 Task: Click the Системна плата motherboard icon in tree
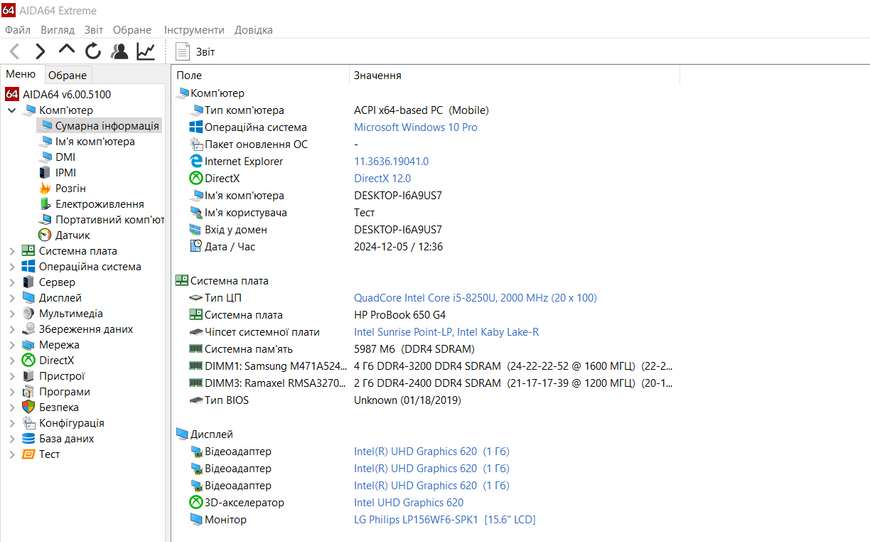28,251
